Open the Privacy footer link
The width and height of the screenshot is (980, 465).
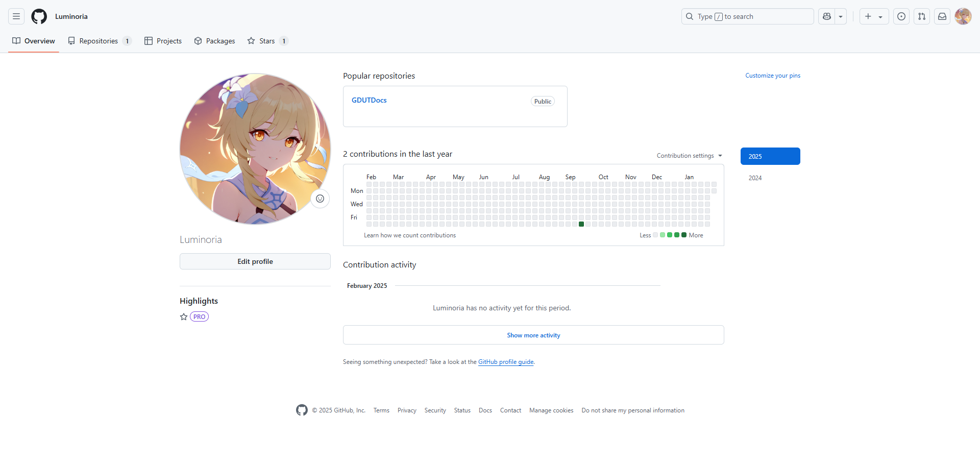click(407, 410)
